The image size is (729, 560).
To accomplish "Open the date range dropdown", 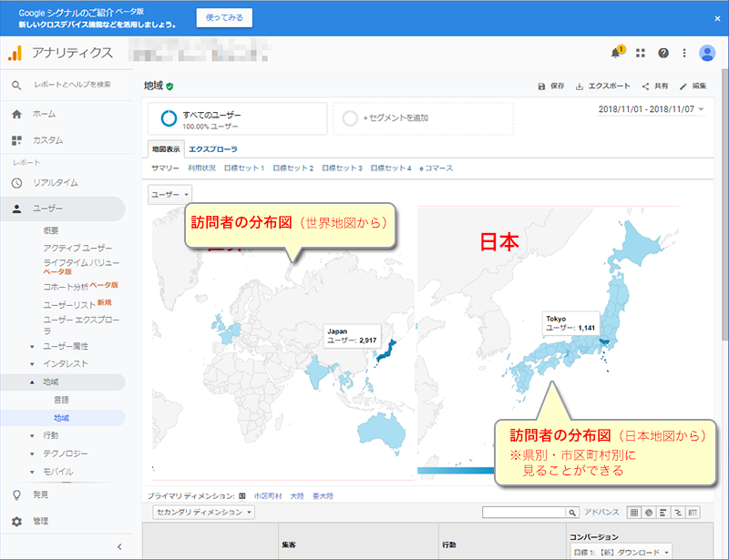I will (649, 108).
